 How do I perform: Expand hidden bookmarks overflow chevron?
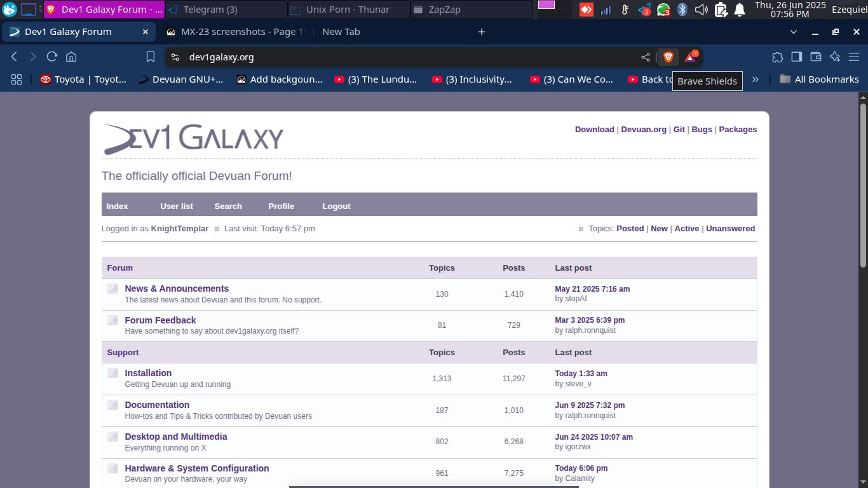tap(756, 79)
